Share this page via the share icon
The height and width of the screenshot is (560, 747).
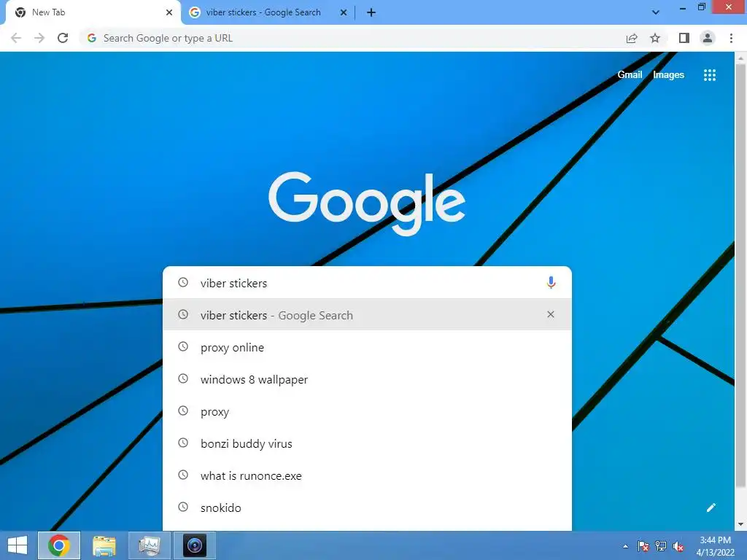632,38
